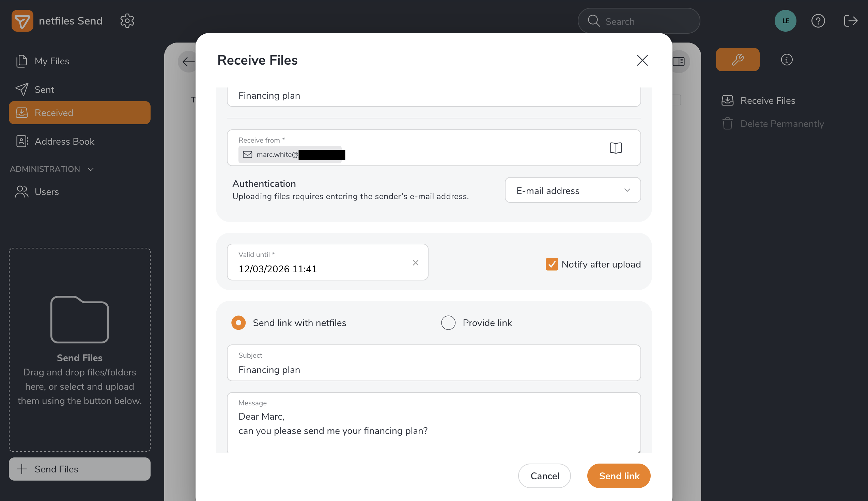Uncheck Notify after upload

(x=552, y=264)
